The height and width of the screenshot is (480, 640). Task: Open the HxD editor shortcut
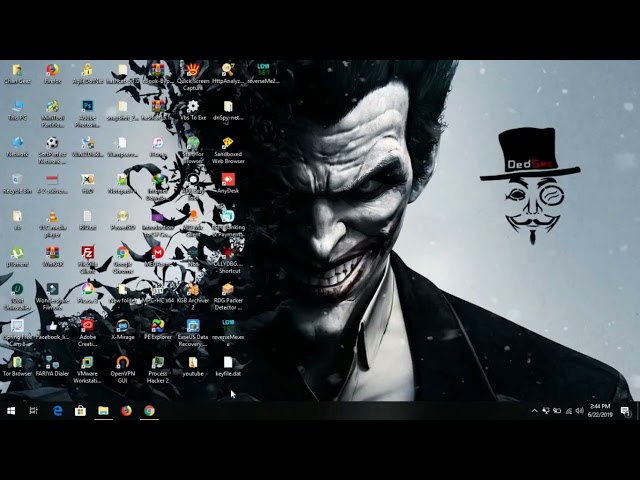[x=87, y=184]
